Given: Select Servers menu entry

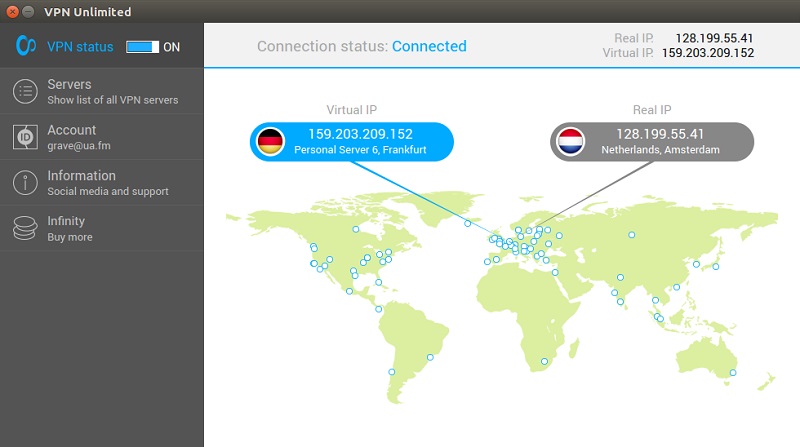Looking at the screenshot, I should click(x=102, y=91).
